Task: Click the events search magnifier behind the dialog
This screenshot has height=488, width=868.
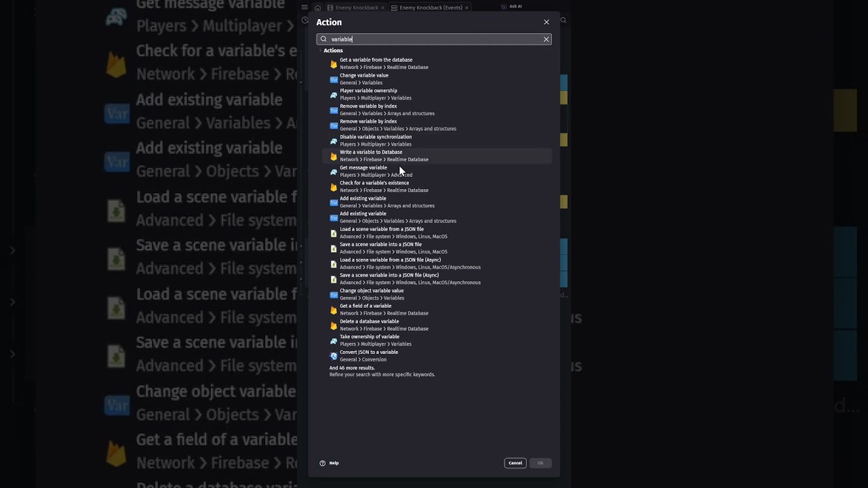Action: click(563, 20)
